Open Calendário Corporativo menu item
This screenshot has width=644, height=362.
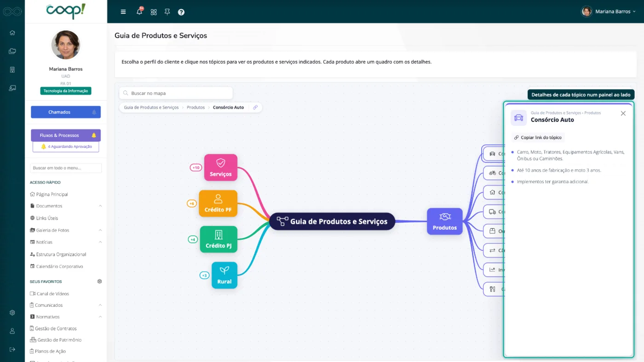57,266
